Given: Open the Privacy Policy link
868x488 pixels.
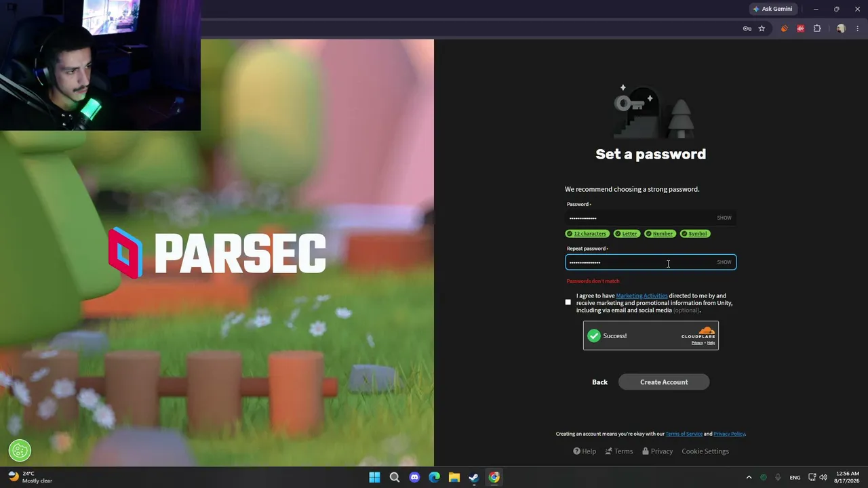Looking at the screenshot, I should [x=729, y=434].
